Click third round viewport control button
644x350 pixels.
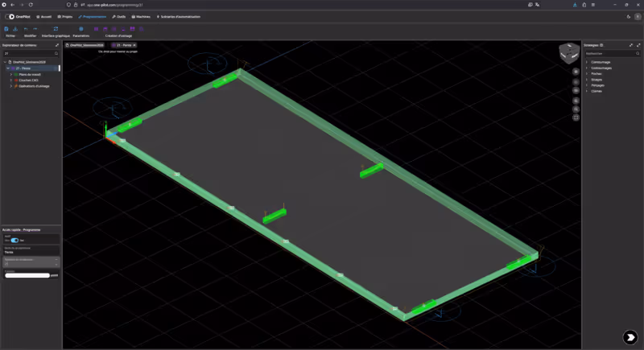pyautogui.click(x=576, y=91)
